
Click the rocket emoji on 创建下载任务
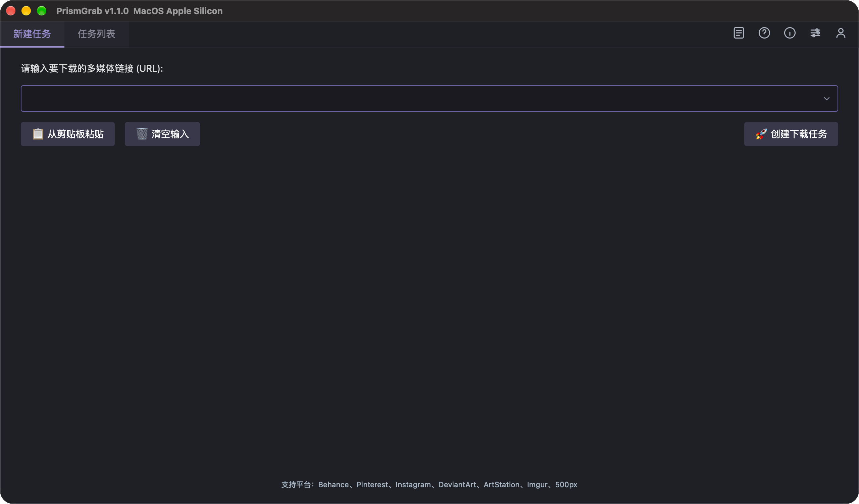pos(761,134)
